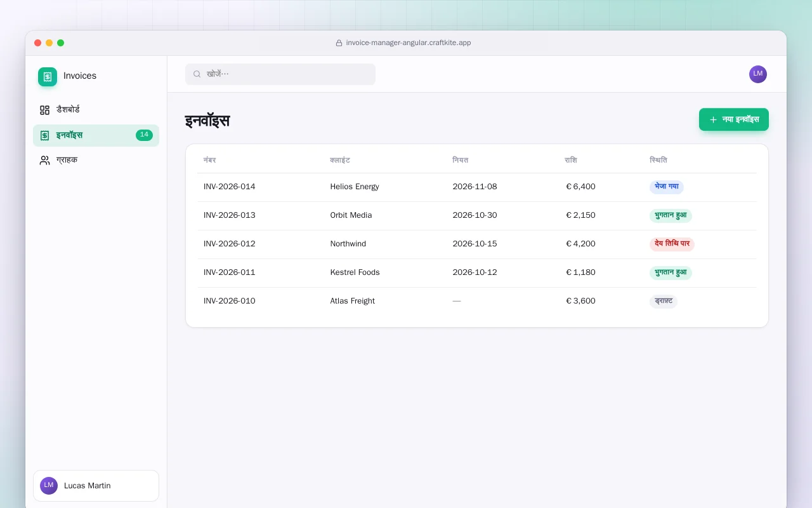Select the इनवॉइस receipt icon in sidebar

pyautogui.click(x=44, y=135)
